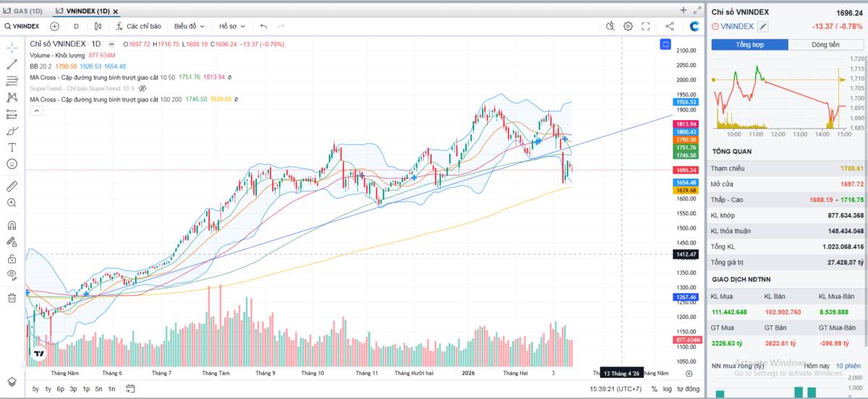Open Các chỉ báo indicators
Image resolution: width=868 pixels, height=399 pixels.
coord(138,26)
